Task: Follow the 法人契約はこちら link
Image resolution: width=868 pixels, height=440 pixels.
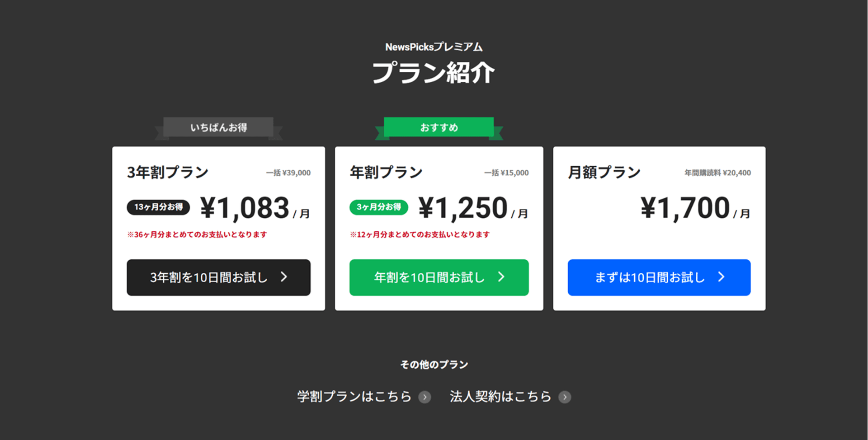Action: (x=500, y=397)
